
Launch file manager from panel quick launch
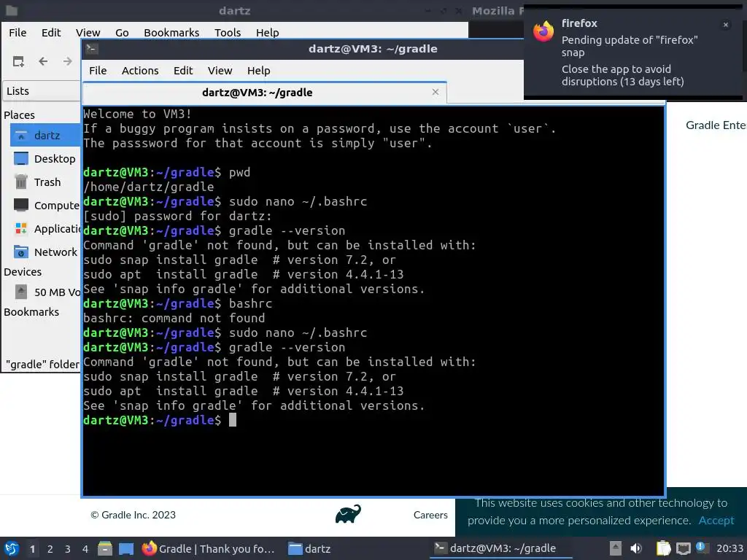[105, 548]
